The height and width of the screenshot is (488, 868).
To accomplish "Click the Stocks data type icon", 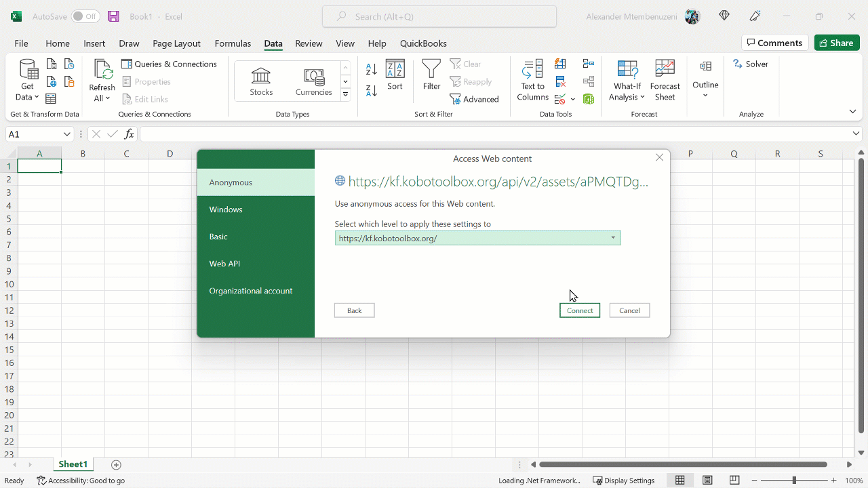I will (x=260, y=81).
